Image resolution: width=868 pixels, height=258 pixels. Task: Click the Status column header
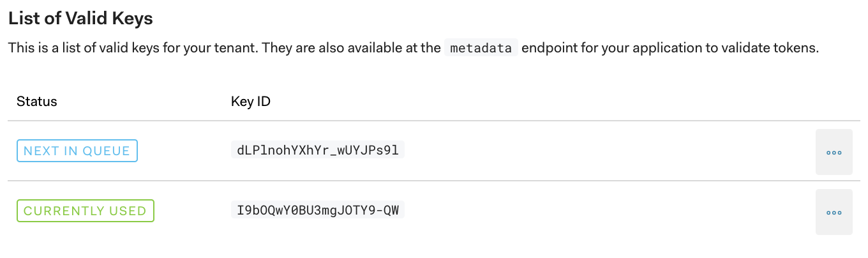(37, 102)
